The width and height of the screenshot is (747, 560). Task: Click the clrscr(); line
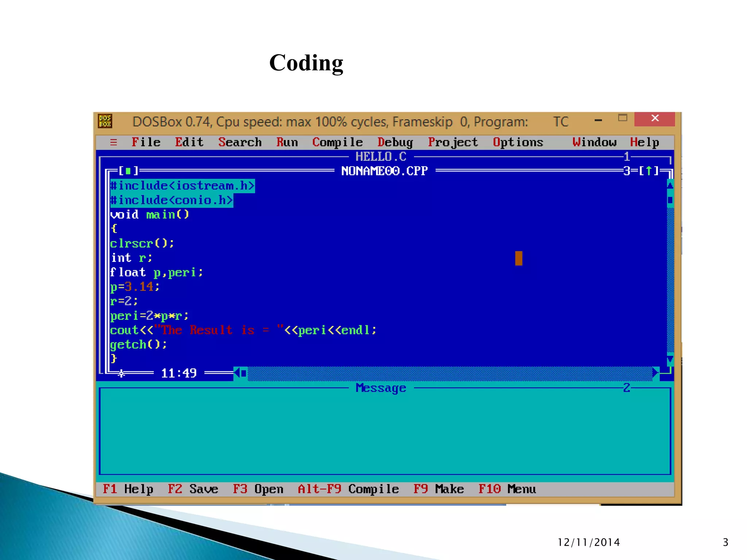[x=142, y=243]
